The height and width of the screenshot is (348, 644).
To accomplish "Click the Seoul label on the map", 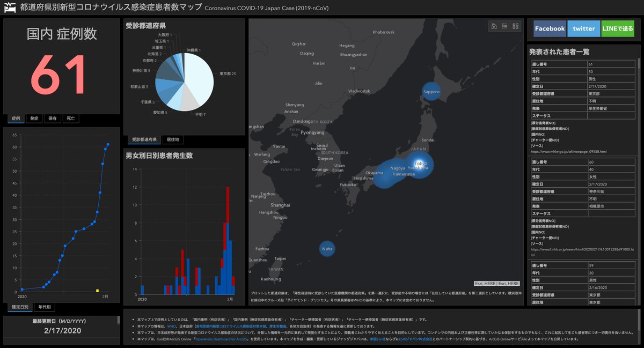I will click(x=322, y=145).
